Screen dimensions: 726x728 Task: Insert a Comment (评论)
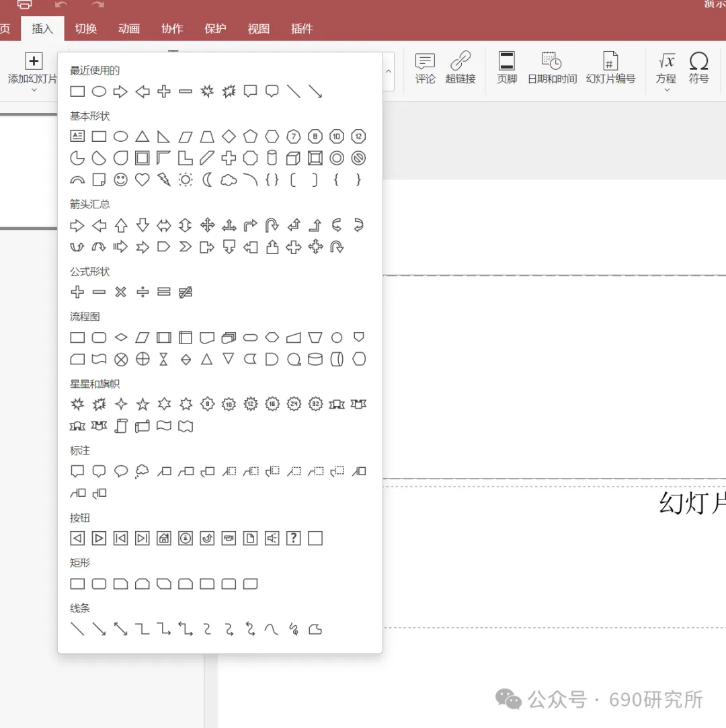(426, 69)
